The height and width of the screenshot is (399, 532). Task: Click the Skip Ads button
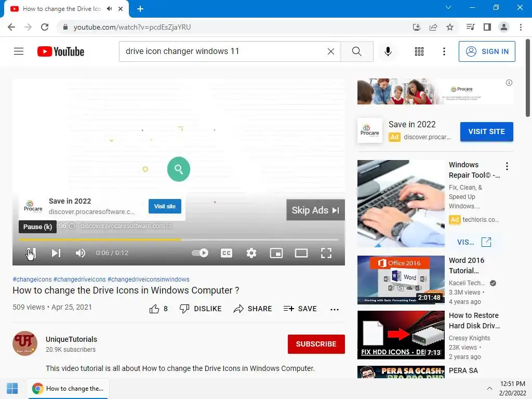pos(315,210)
